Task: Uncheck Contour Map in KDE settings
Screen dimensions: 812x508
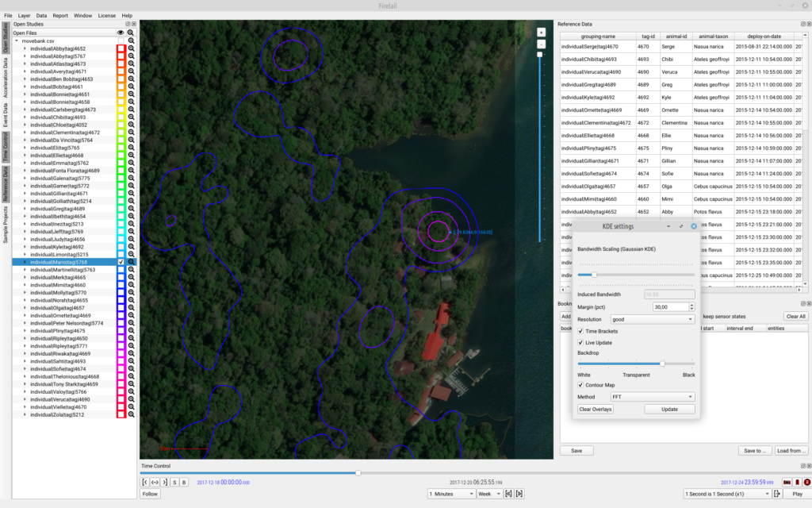Action: coord(580,385)
